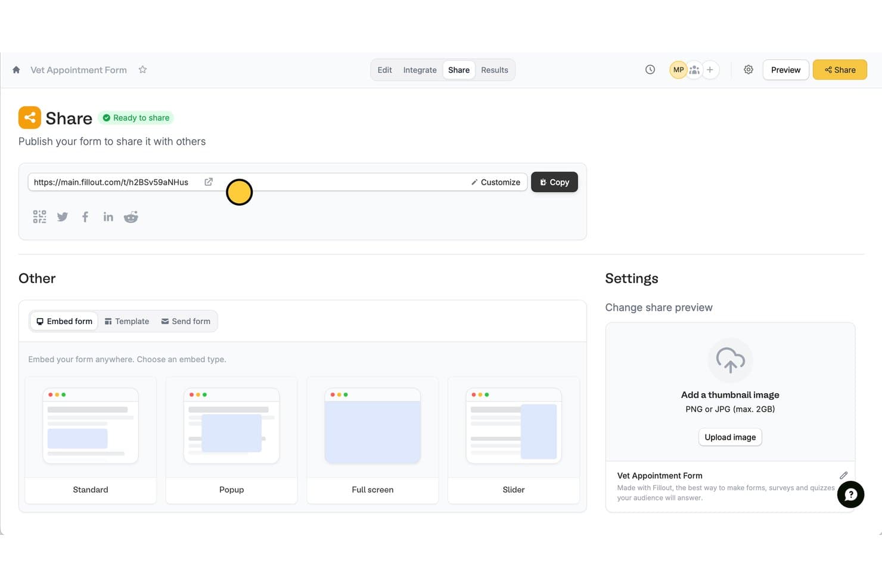The image size is (882, 588).
Task: Open the Send form tab
Action: [186, 321]
